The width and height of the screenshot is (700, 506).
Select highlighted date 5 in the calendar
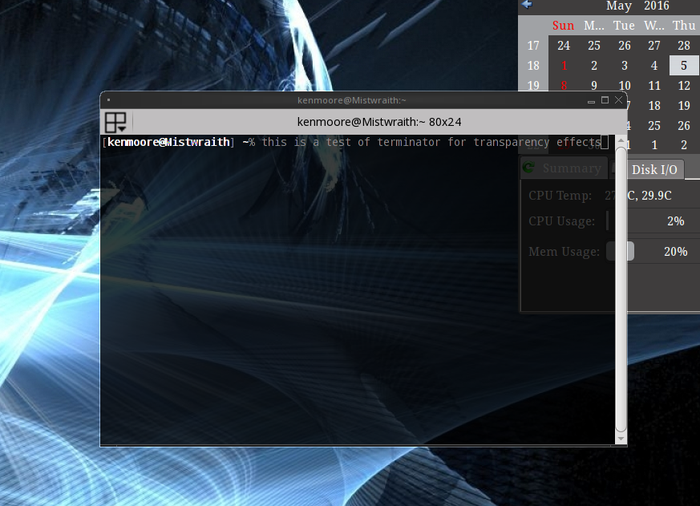click(684, 65)
